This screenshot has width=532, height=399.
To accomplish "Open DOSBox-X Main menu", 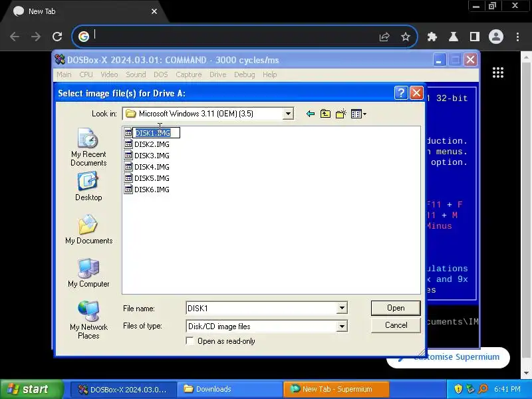I will pyautogui.click(x=64, y=74).
